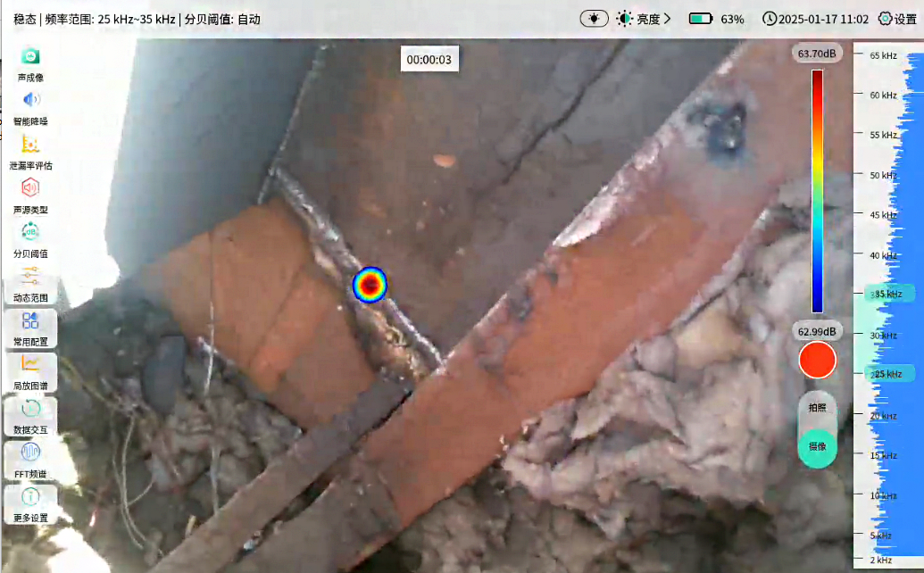Screen dimensions: 924x573
Task: Switch to 摄像 video mode
Action: coord(817,446)
